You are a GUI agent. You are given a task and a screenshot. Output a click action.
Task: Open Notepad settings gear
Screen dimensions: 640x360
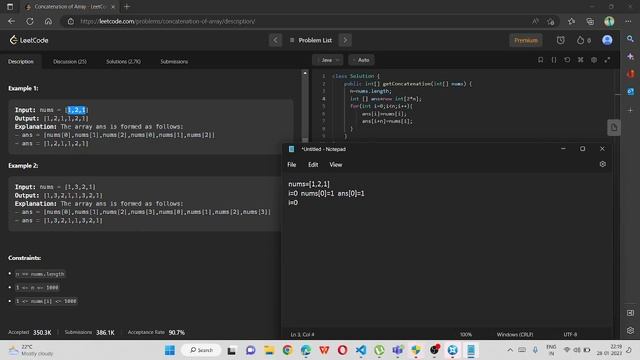click(602, 164)
